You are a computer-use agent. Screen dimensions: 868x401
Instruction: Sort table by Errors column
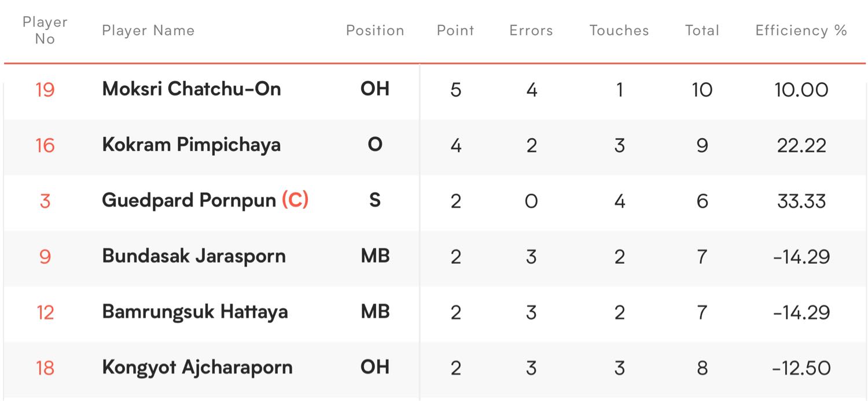531,31
